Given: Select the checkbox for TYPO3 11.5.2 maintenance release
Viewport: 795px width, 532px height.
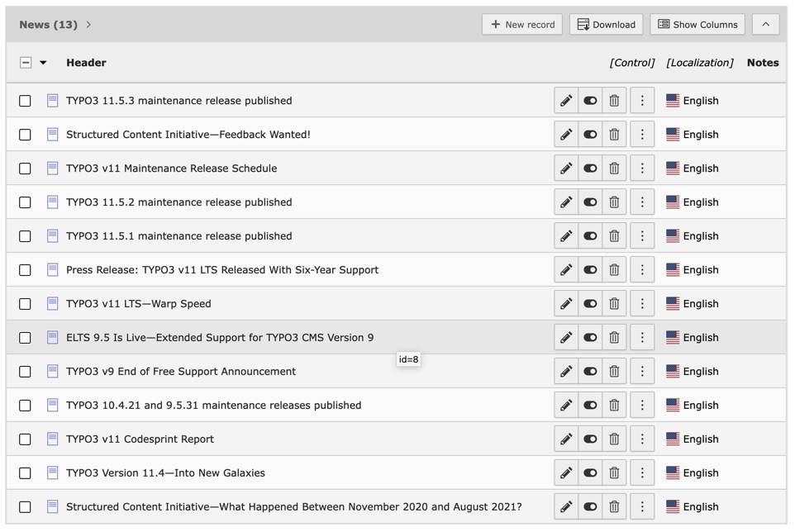Looking at the screenshot, I should pyautogui.click(x=26, y=202).
